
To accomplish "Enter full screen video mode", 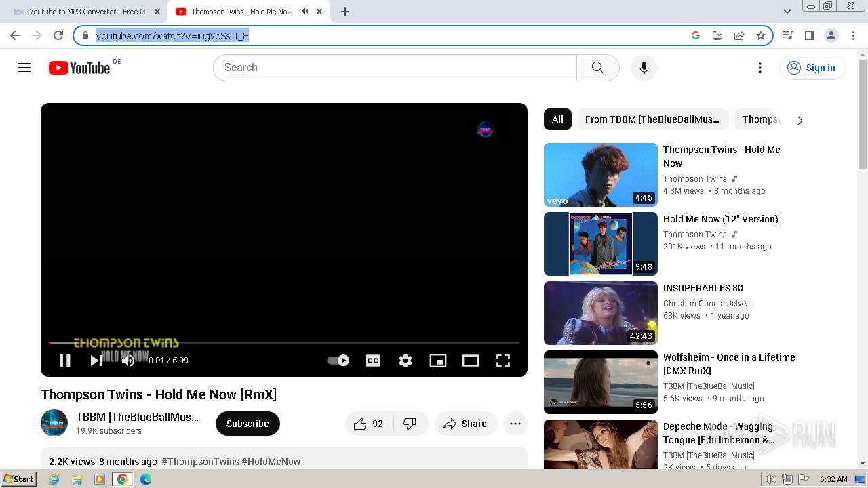I will (x=503, y=361).
